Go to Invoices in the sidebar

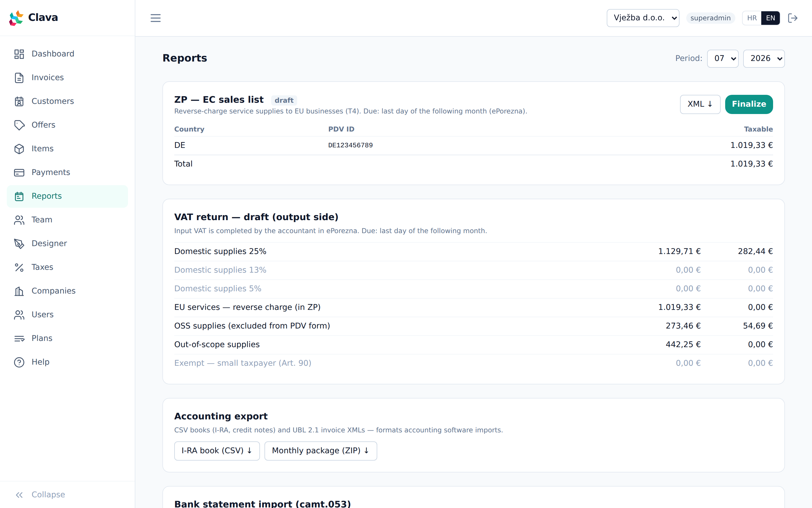tap(67, 78)
